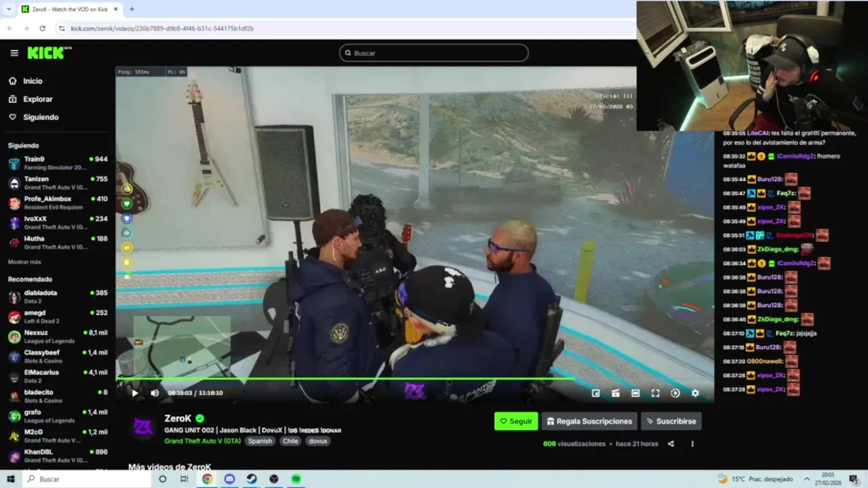The height and width of the screenshot is (488, 868).
Task: Open recommended channel grafo
Action: coord(58,416)
